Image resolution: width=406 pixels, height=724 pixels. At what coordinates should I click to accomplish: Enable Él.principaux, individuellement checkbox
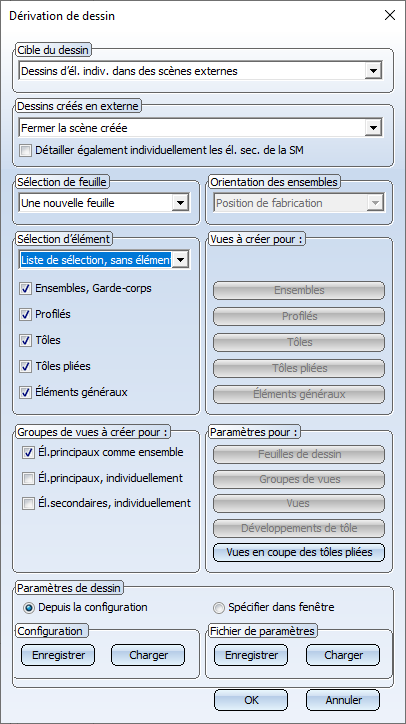(28, 479)
